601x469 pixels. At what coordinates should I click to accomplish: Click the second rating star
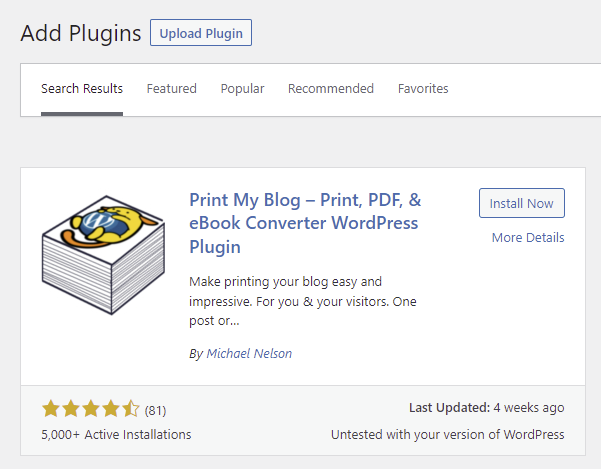[x=71, y=409]
